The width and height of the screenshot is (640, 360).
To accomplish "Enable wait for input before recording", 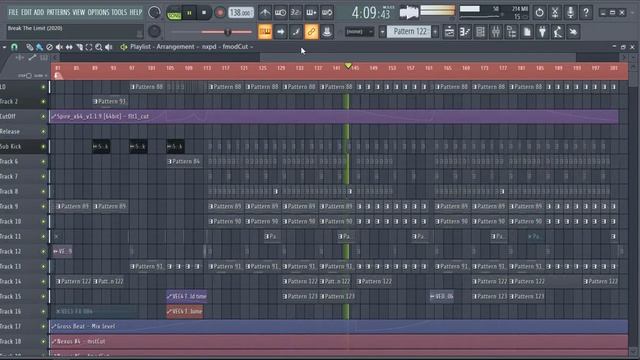I will click(280, 13).
